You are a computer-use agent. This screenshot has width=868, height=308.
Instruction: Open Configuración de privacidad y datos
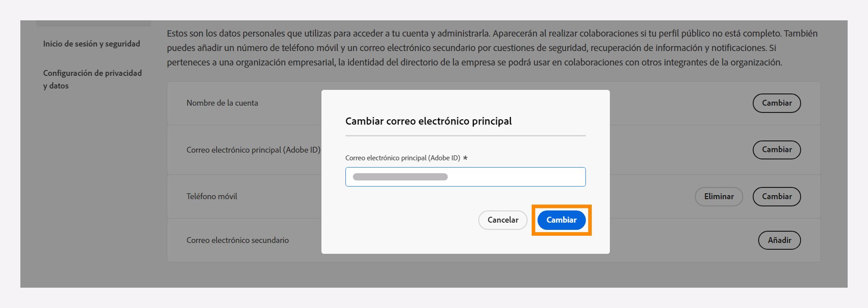pyautogui.click(x=92, y=79)
